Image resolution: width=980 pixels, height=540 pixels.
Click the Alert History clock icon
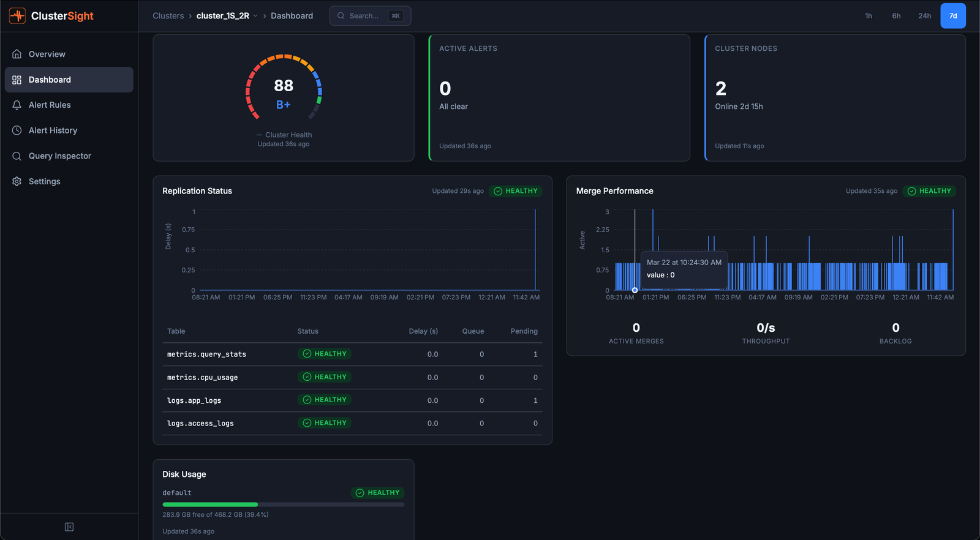(17, 130)
